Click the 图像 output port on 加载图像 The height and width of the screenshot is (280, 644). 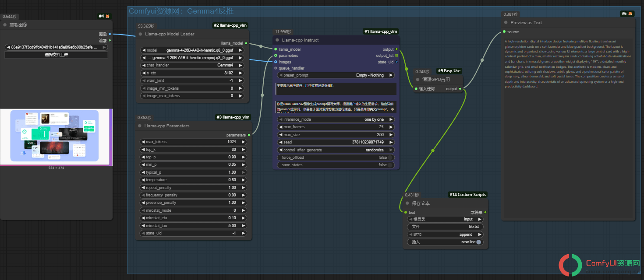[110, 34]
